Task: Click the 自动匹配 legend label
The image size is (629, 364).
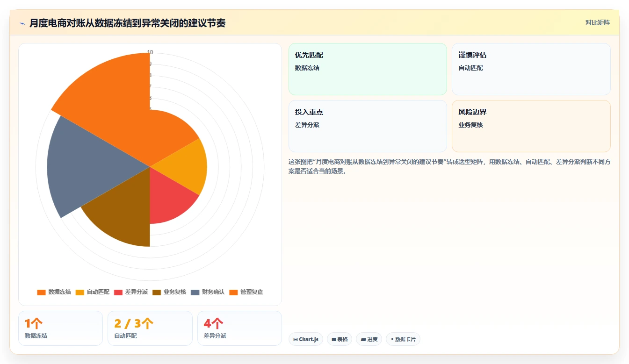Action: point(98,292)
